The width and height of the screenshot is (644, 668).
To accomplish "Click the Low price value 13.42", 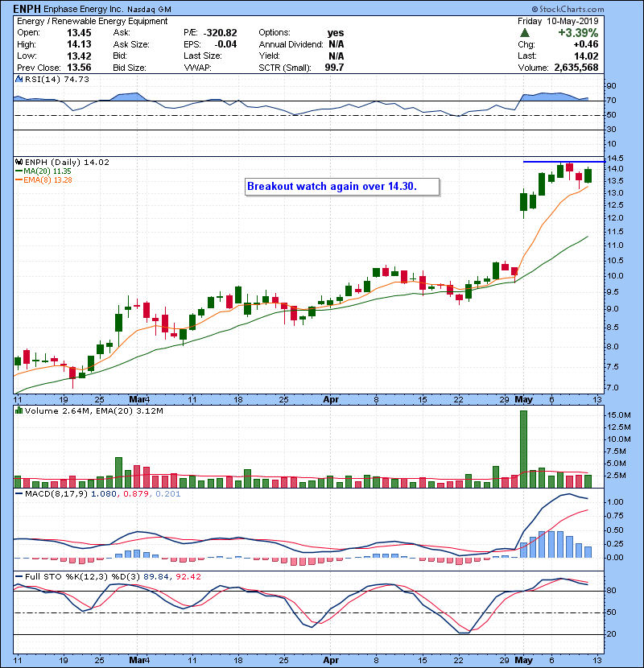I will pyautogui.click(x=79, y=56).
